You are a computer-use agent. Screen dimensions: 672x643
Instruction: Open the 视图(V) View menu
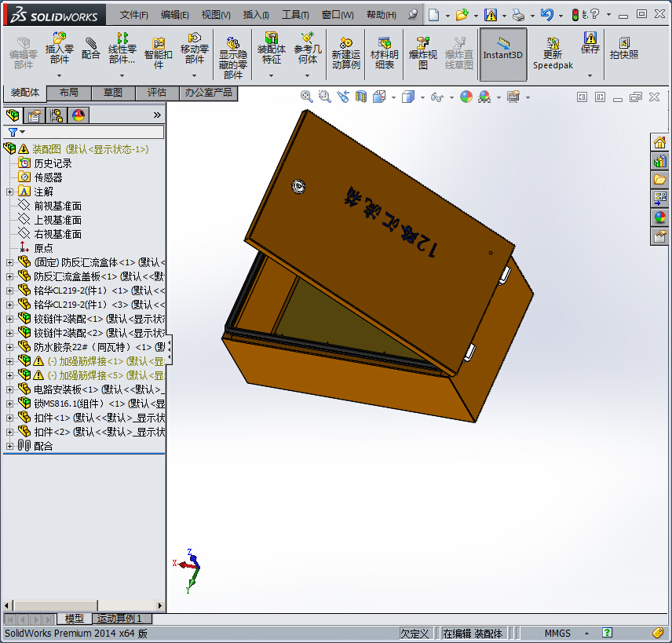[x=216, y=15]
